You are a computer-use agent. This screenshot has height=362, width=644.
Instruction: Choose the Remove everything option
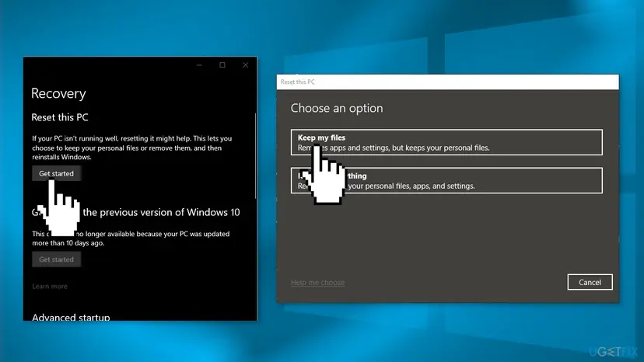pos(446,180)
